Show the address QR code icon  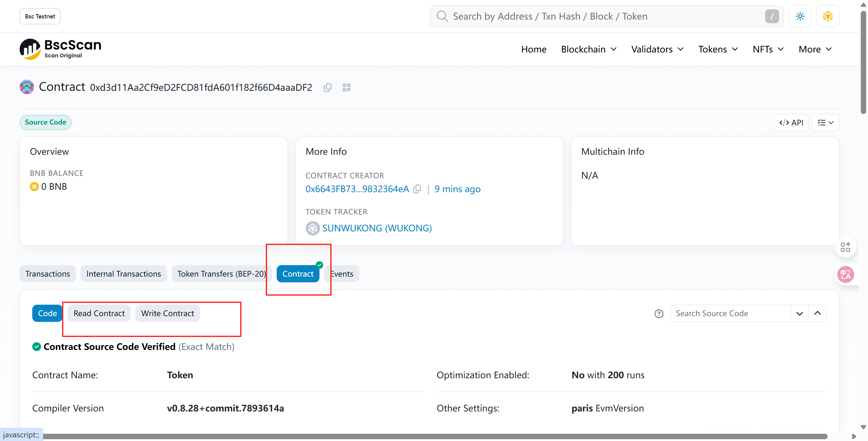click(x=346, y=88)
